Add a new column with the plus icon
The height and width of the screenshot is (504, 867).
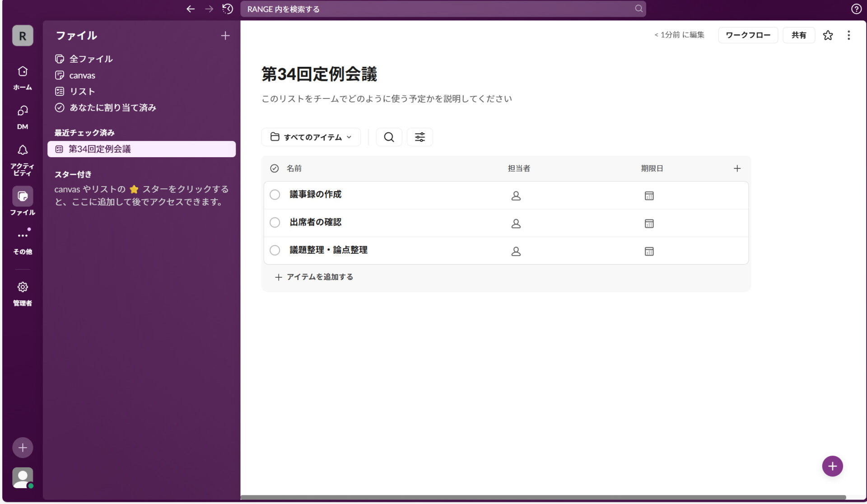point(736,168)
